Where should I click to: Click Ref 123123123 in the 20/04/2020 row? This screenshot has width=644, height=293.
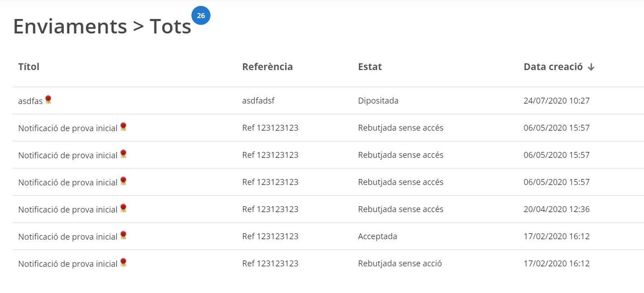270,209
